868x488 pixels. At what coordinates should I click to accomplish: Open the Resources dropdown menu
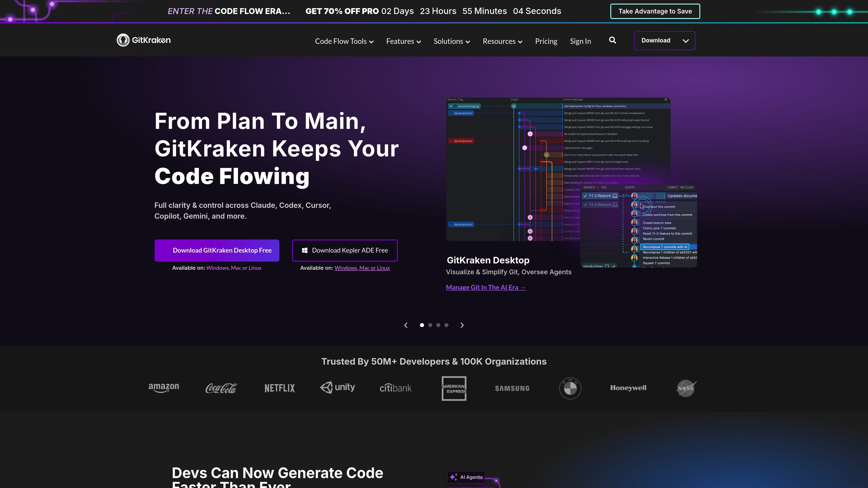(x=502, y=41)
